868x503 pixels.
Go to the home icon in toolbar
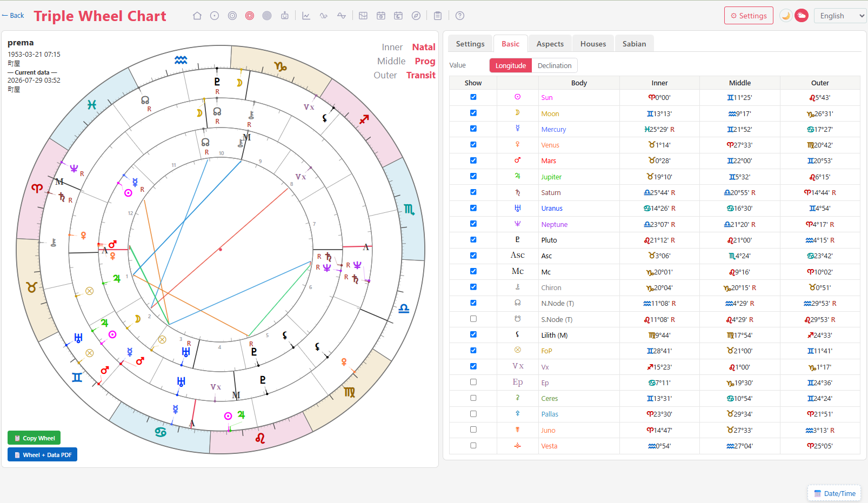(197, 16)
